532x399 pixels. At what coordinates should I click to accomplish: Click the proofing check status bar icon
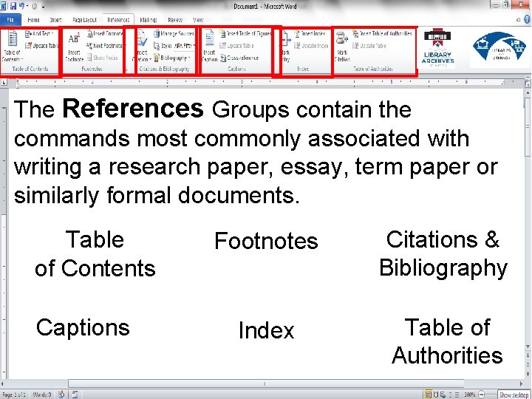(61, 395)
